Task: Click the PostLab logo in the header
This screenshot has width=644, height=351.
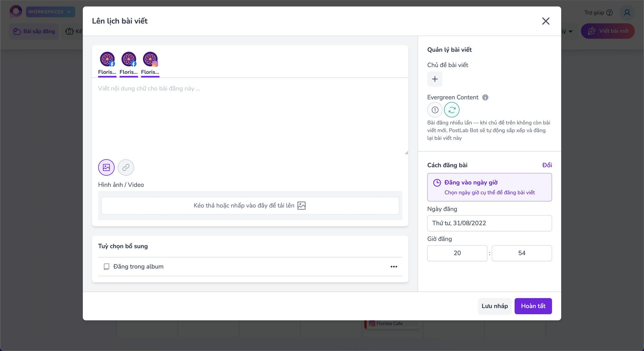Action: [x=16, y=12]
